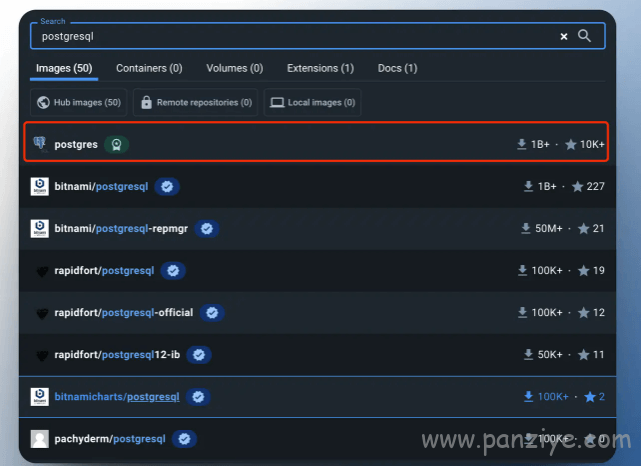
Task: Click the star icon next to 12
Action: click(x=583, y=313)
